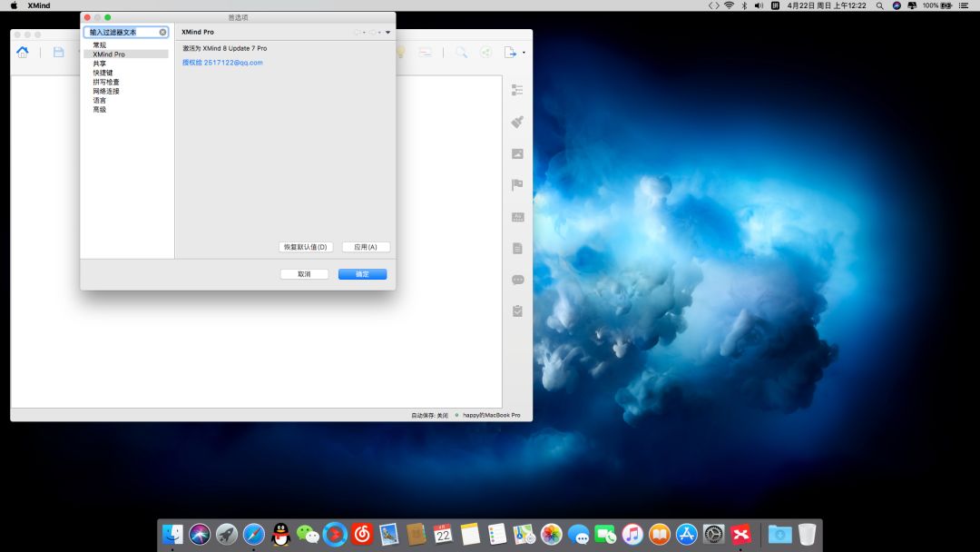Screen dimensions: 980x552
Task: Select XMind Pro in preferences list
Action: click(x=109, y=54)
